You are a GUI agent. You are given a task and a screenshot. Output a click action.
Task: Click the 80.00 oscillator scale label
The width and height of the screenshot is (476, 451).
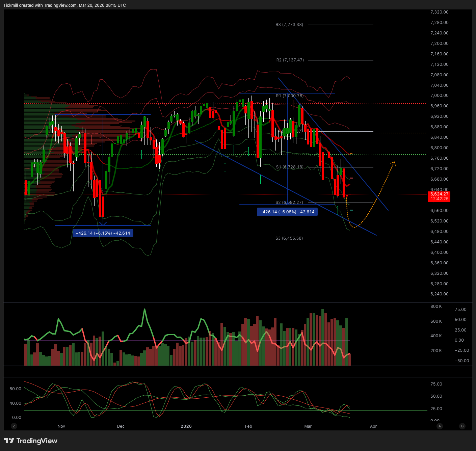pyautogui.click(x=16, y=389)
